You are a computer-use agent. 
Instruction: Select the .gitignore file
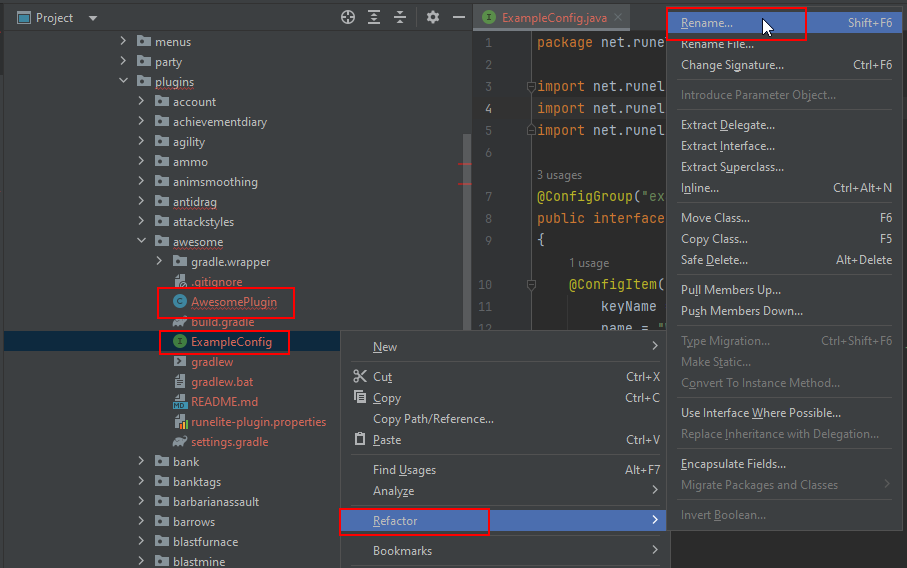tap(217, 282)
